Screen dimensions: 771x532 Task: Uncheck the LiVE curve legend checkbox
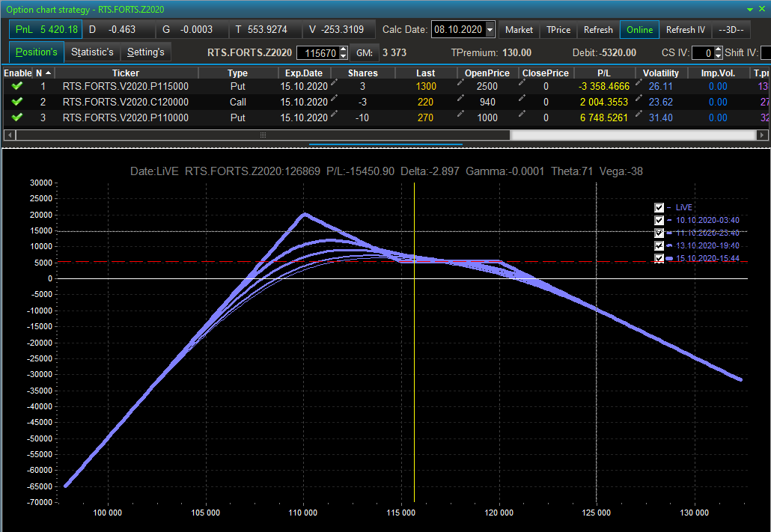(x=659, y=207)
